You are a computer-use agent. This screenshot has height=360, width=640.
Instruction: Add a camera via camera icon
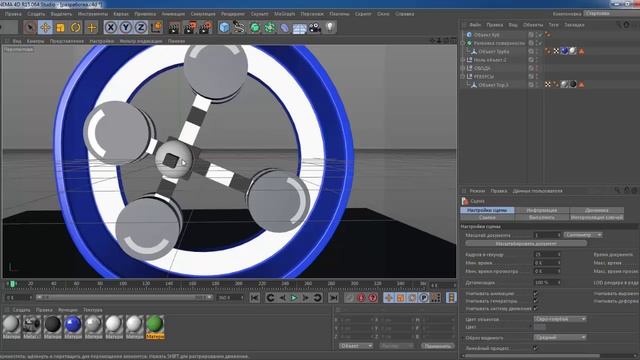(x=315, y=27)
